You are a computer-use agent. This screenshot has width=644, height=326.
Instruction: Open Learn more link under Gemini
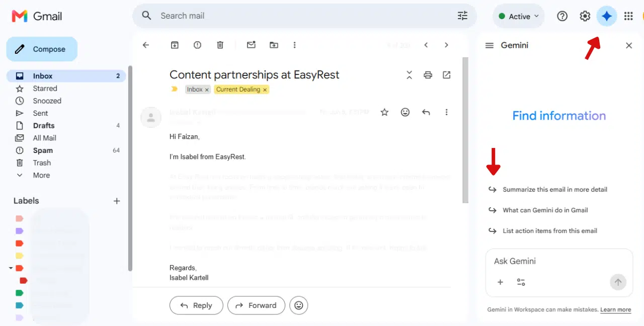(615, 310)
